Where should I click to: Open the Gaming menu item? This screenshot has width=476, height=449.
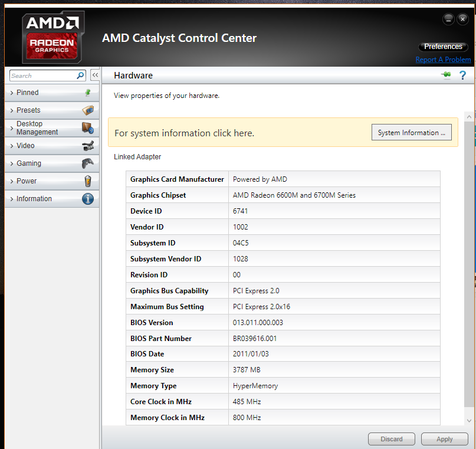[x=52, y=163]
